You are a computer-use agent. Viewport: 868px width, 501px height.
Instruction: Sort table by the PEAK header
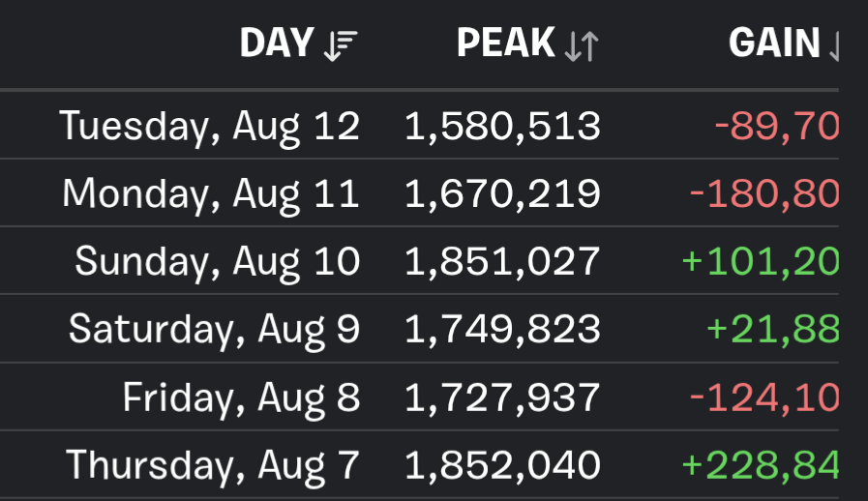[x=506, y=44]
